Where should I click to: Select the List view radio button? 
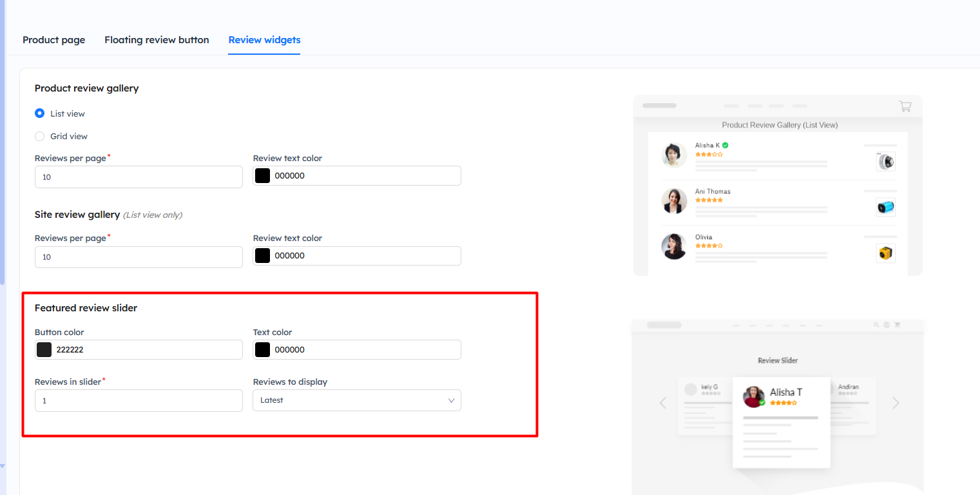tap(40, 113)
